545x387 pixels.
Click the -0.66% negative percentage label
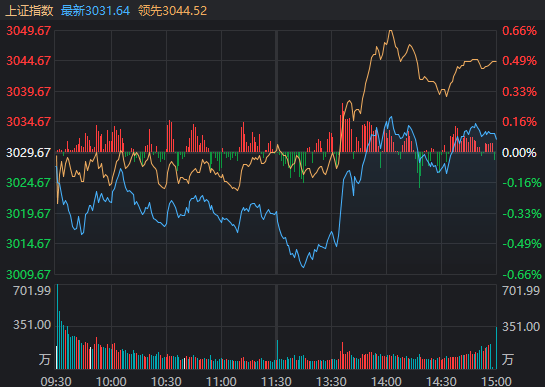click(x=522, y=274)
